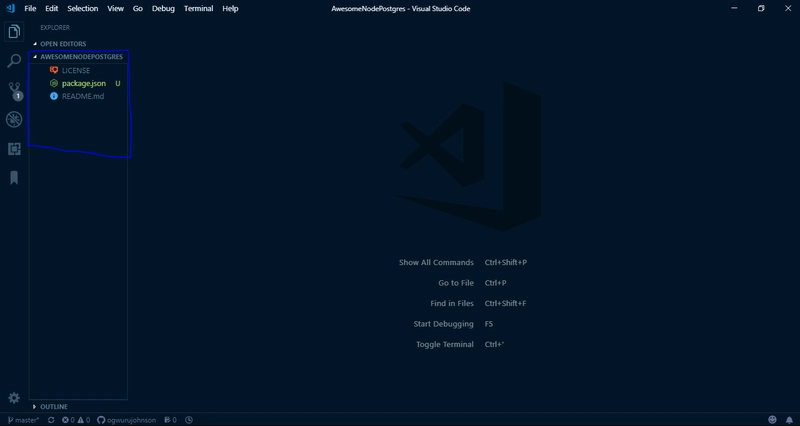Open the Bookmarks view icon

tap(14, 178)
